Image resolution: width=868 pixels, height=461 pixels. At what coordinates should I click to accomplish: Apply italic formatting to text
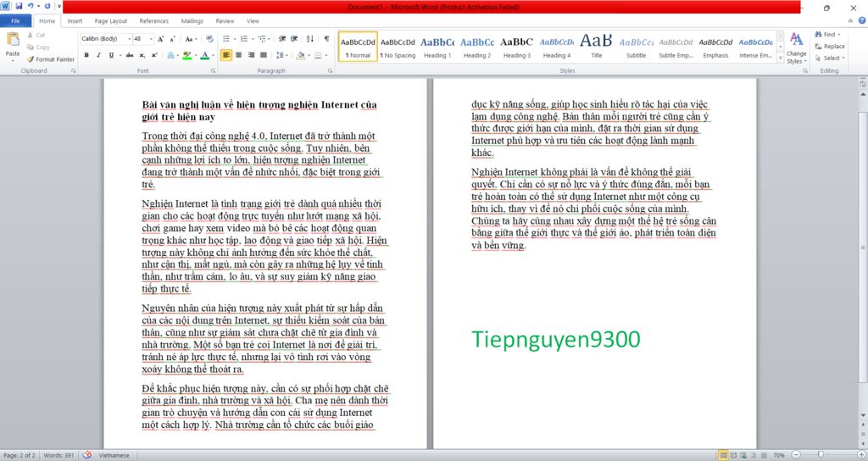tap(99, 55)
